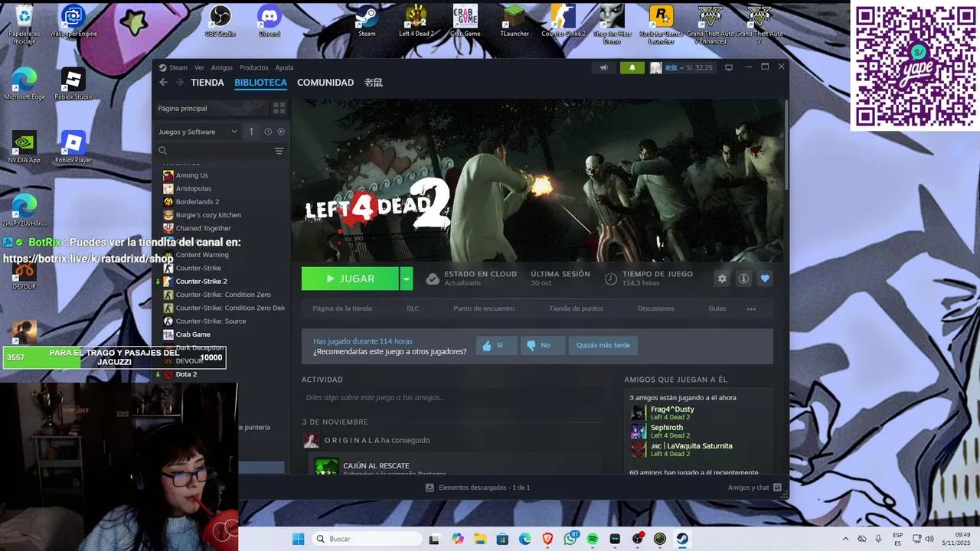Click the game info circle icon
Screen dimensions: 980x551
point(743,279)
